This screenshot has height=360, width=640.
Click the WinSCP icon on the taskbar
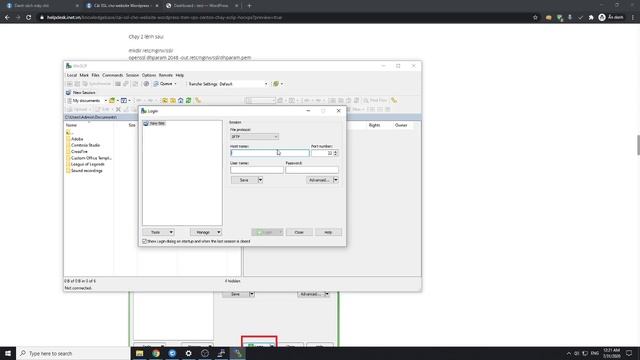[238, 353]
